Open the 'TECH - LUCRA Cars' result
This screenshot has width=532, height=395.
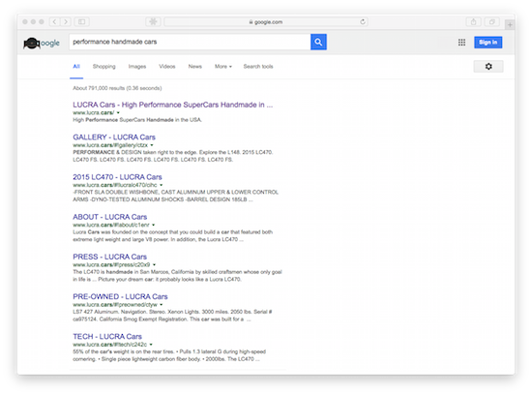(x=107, y=336)
